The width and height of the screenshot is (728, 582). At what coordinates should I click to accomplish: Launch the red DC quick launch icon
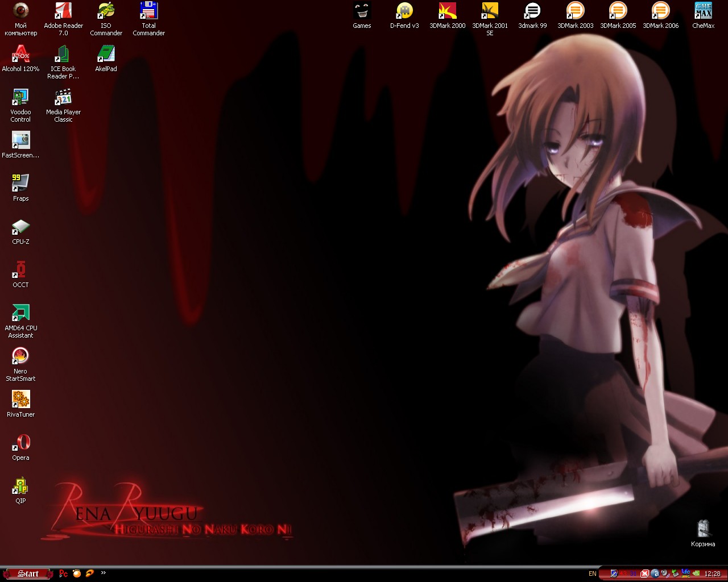pos(64,573)
